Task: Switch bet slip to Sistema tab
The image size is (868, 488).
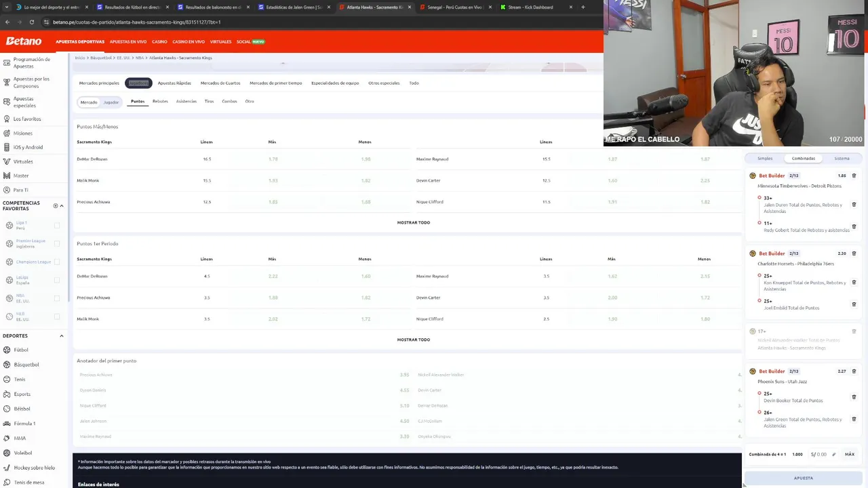Action: (x=842, y=158)
